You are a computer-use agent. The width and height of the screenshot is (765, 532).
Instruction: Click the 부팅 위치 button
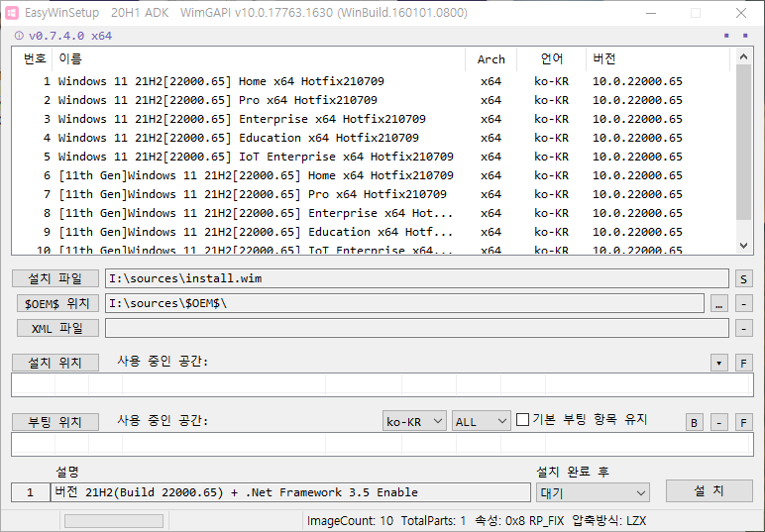(x=55, y=422)
